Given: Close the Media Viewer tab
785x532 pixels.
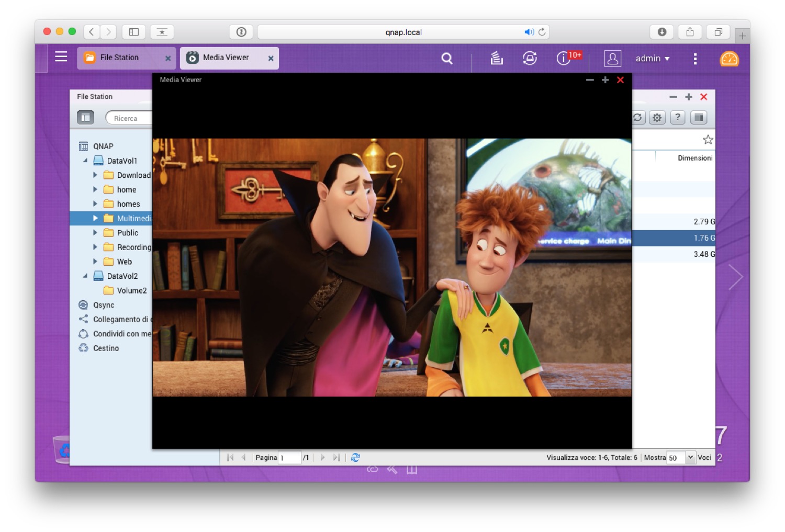Looking at the screenshot, I should click(x=271, y=59).
